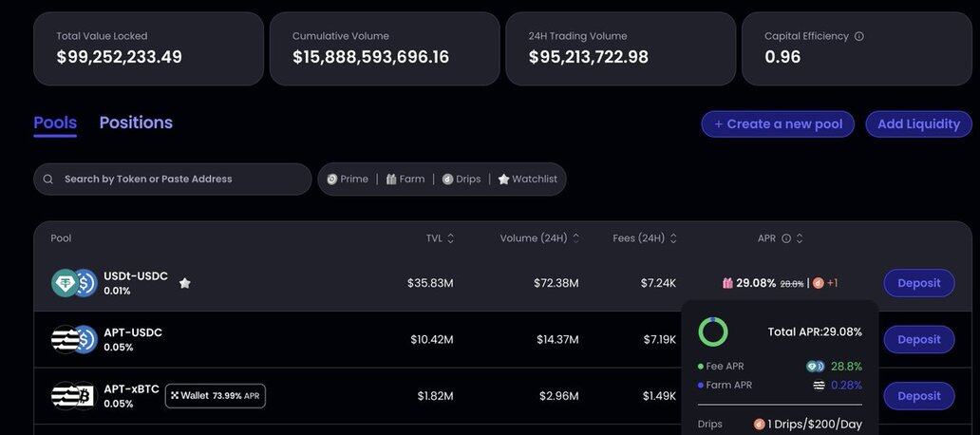Sort pools by Fees (24H)
The image size is (980, 435).
pyautogui.click(x=645, y=238)
